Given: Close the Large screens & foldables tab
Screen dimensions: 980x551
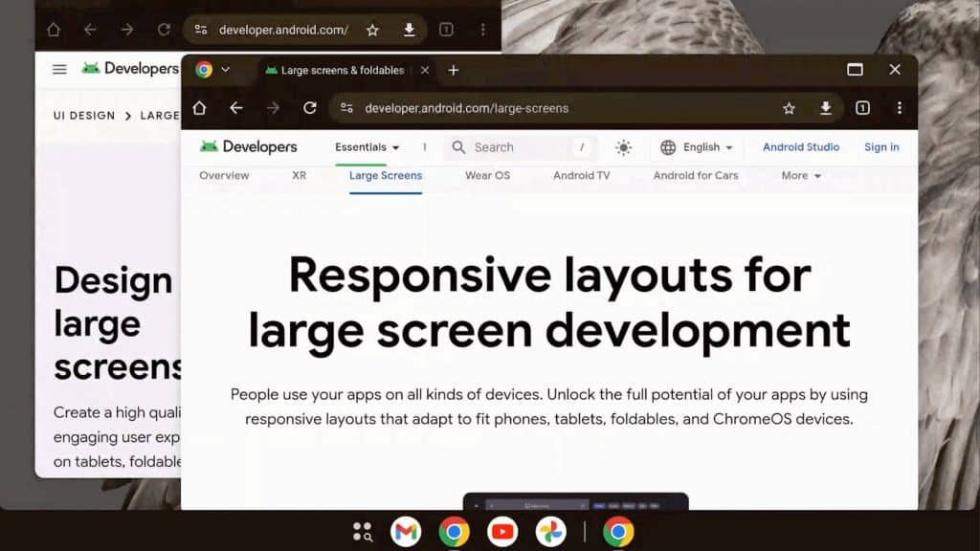Looking at the screenshot, I should tap(425, 70).
